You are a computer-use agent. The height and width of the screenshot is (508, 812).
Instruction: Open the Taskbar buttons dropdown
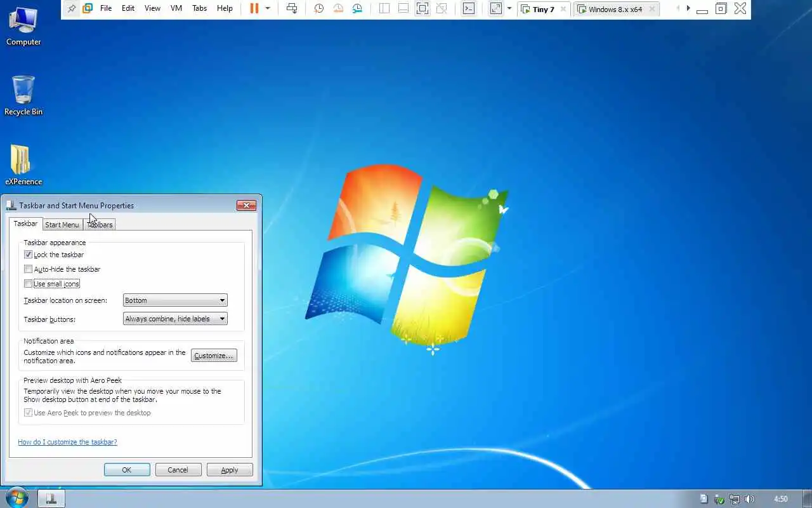click(175, 319)
